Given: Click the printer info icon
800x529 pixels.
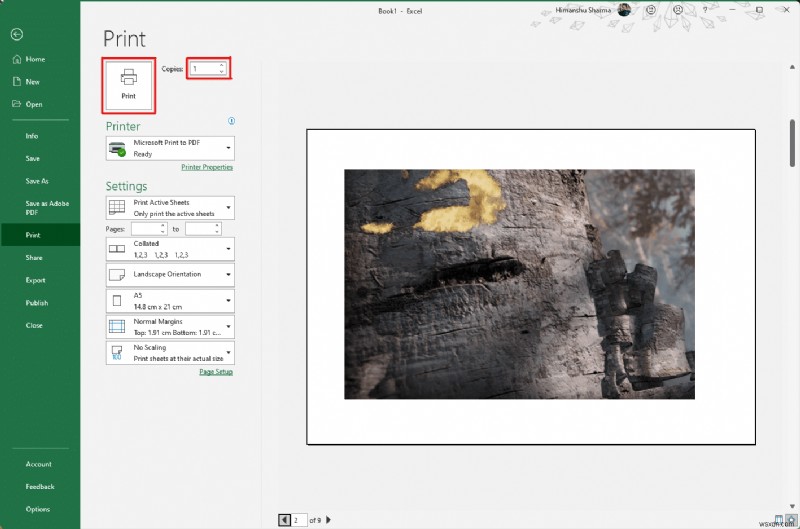Looking at the screenshot, I should 231,121.
